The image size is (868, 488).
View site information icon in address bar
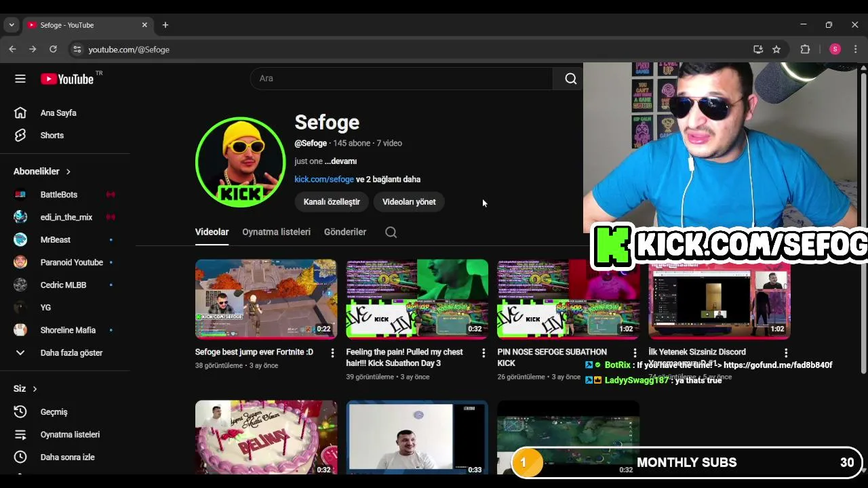pyautogui.click(x=77, y=49)
